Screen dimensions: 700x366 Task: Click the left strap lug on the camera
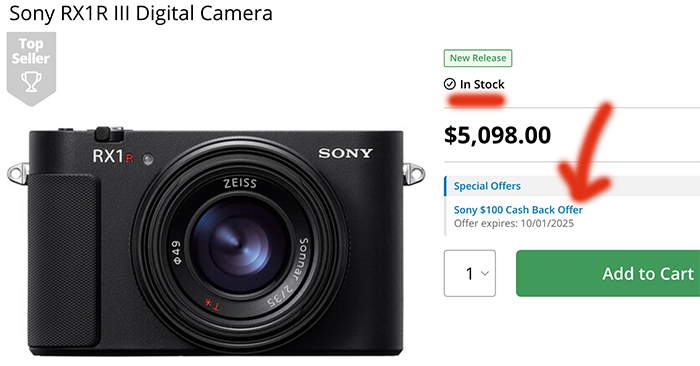(x=18, y=174)
